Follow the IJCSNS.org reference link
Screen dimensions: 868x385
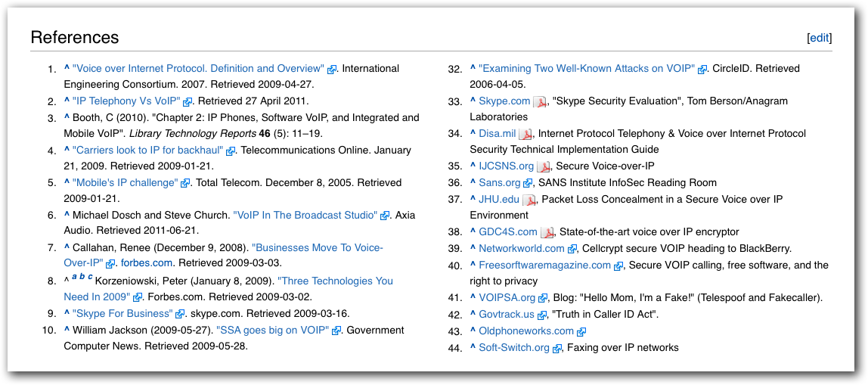tap(506, 166)
